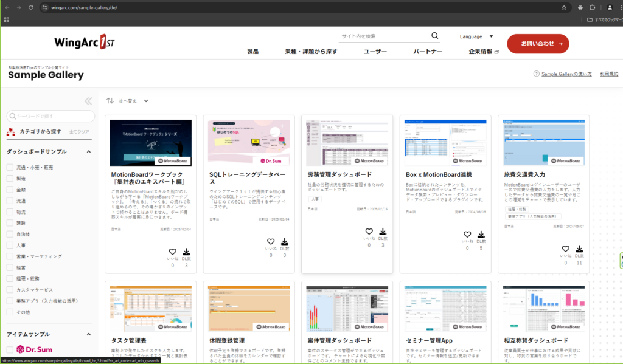This screenshot has width=623, height=364.
Task: Collapse the ダッシュボードサンプル section
Action: pos(88,152)
